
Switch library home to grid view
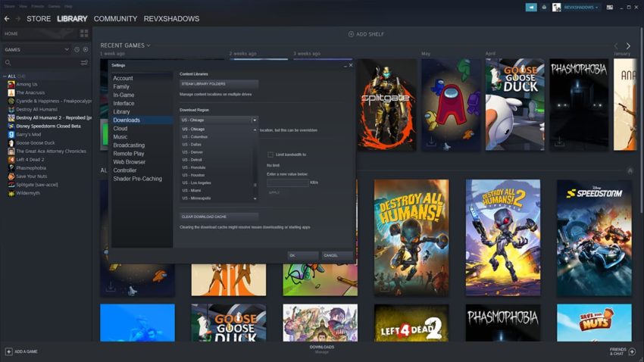[84, 33]
